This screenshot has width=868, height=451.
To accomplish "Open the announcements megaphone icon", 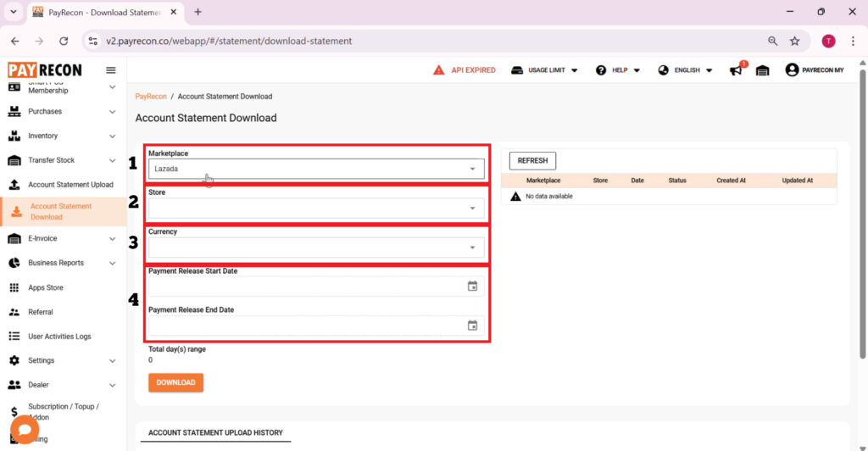I will (736, 70).
